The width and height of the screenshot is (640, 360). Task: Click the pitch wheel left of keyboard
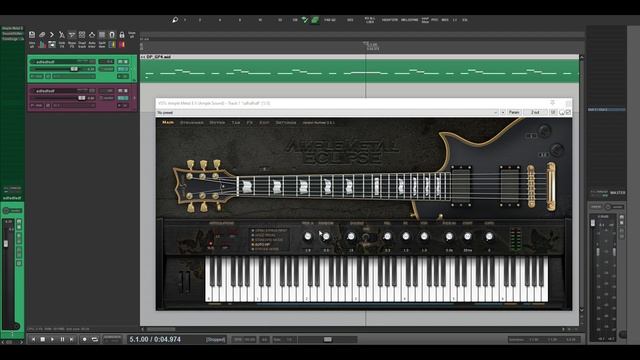coord(181,282)
